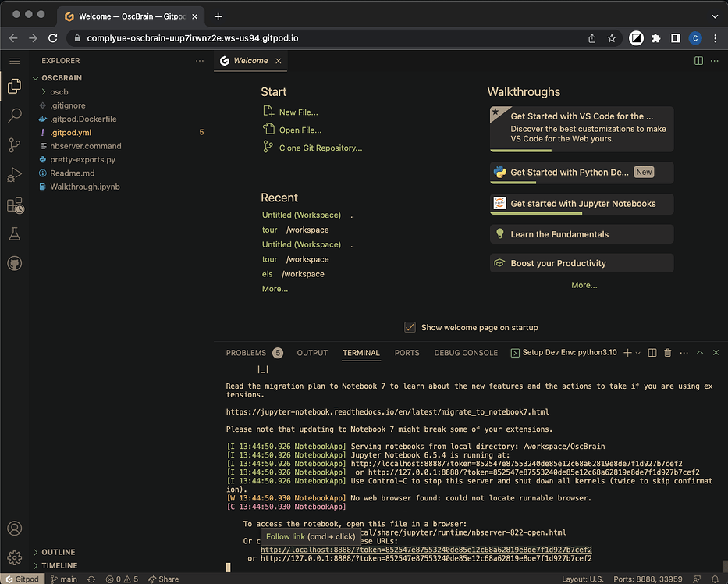728x584 pixels.
Task: Switch to the PORTS tab
Action: click(x=407, y=353)
